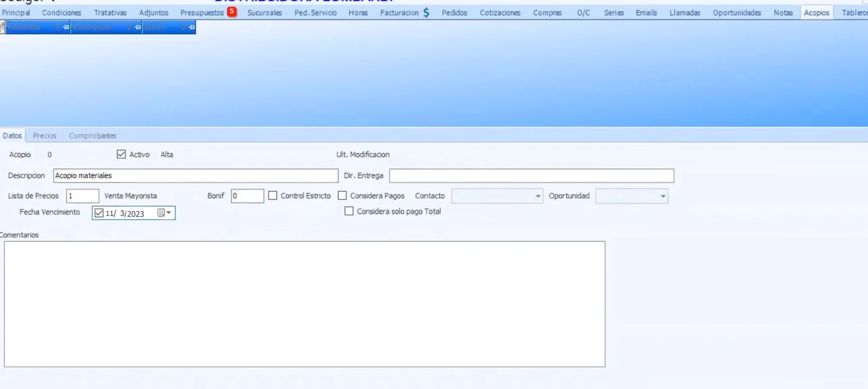The height and width of the screenshot is (389, 868).
Task: Click into the Comentarios text area
Action: click(x=305, y=304)
